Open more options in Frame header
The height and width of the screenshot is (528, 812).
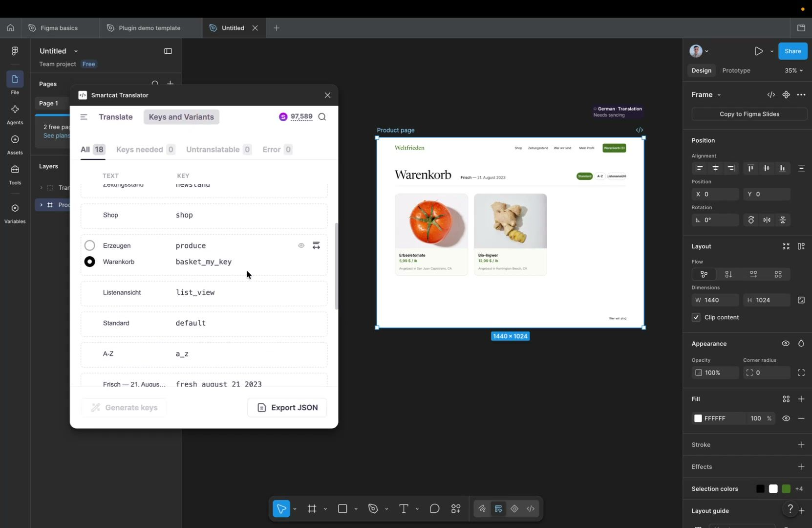point(801,95)
